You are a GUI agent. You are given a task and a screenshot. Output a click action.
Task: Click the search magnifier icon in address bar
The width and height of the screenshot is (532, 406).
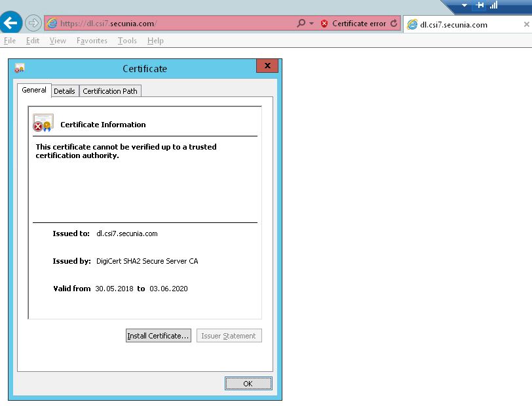pyautogui.click(x=301, y=24)
